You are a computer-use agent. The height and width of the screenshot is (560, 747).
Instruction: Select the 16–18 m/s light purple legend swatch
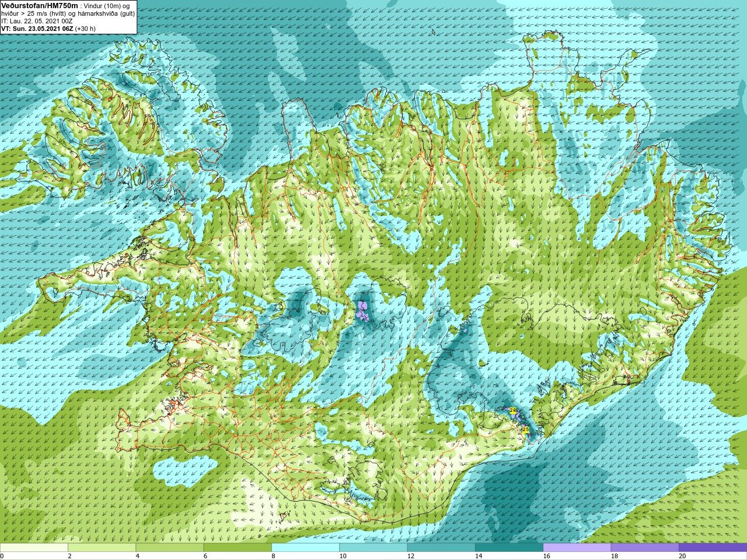coord(577,548)
